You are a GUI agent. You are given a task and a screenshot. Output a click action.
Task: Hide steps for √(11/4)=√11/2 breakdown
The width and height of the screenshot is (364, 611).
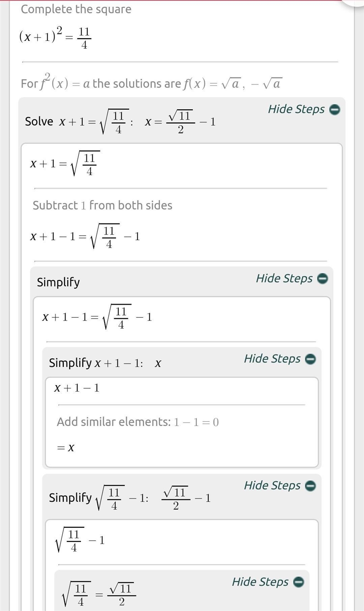click(x=260, y=581)
